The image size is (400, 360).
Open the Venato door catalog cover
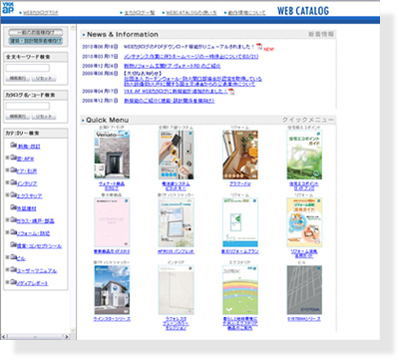click(112, 155)
